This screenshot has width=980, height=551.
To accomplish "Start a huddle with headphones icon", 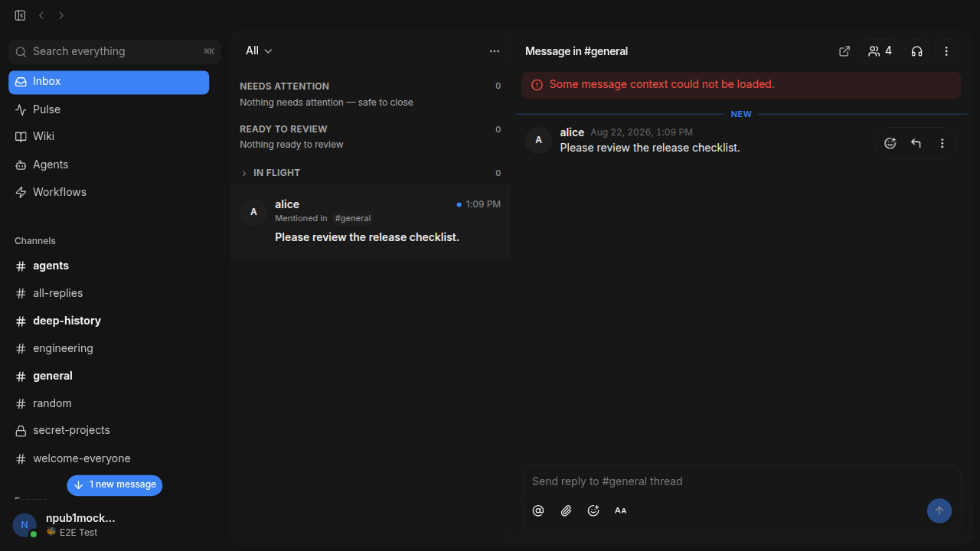I will click(916, 51).
